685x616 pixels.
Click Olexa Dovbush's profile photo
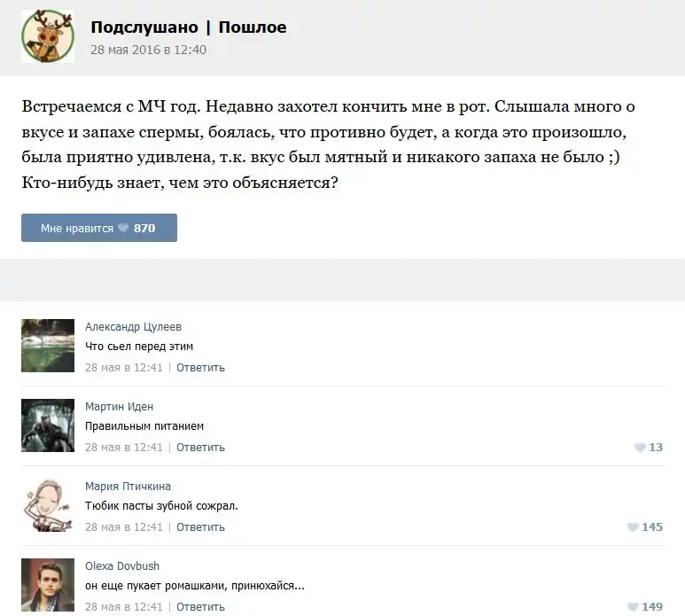click(x=47, y=585)
